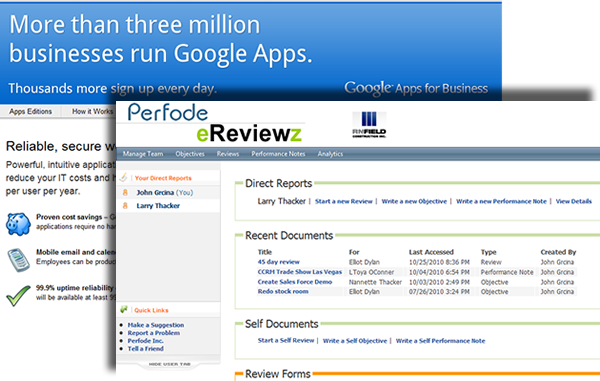600x381 pixels.
Task: Click the Quick Links header icon
Action: tap(124, 309)
